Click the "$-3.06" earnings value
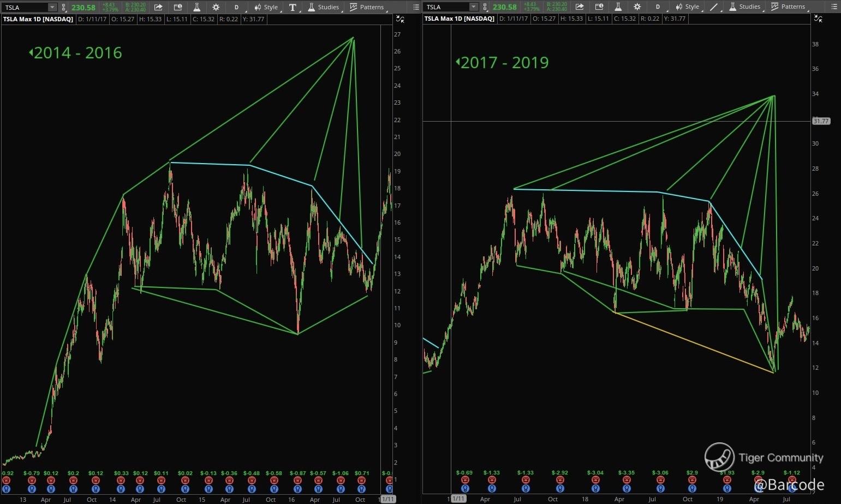Image resolution: width=841 pixels, height=504 pixels. (659, 473)
